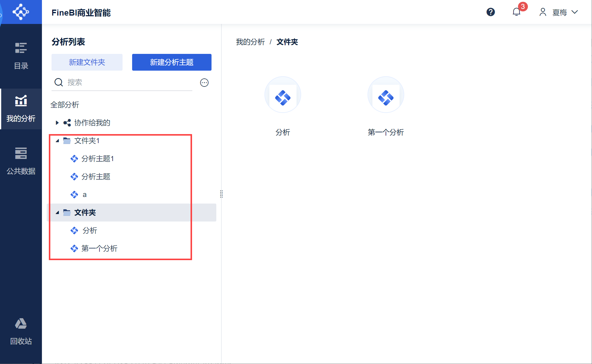Open 公共数据 in the sidebar

point(21,161)
